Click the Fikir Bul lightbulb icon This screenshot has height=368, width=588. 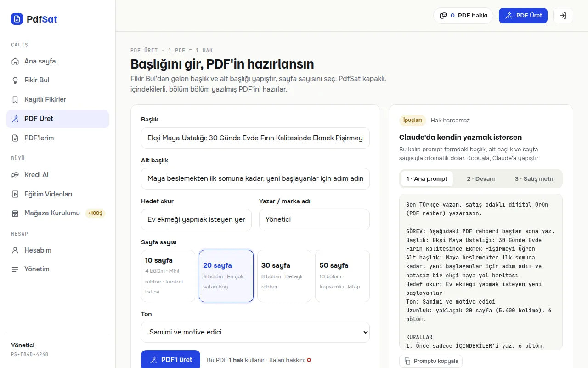[15, 80]
